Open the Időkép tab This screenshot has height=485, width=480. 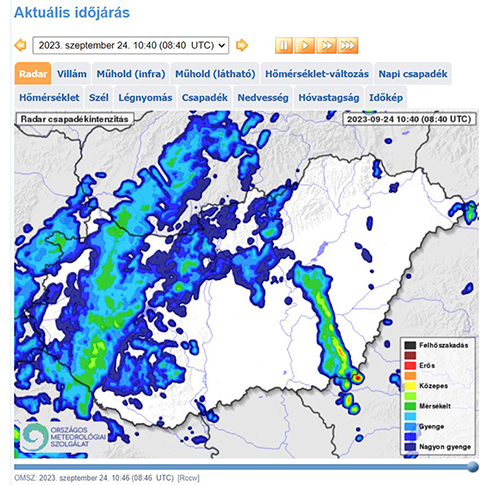[x=386, y=97]
